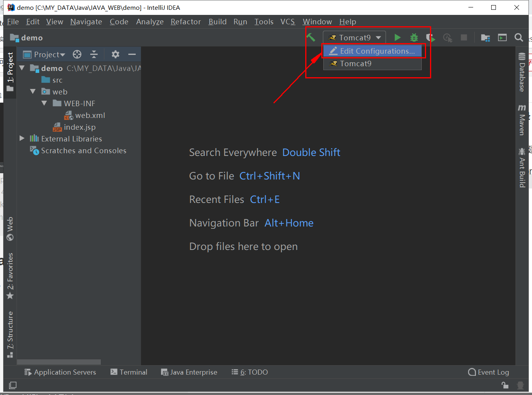532x395 pixels.
Task: Open the Code menu
Action: point(119,22)
